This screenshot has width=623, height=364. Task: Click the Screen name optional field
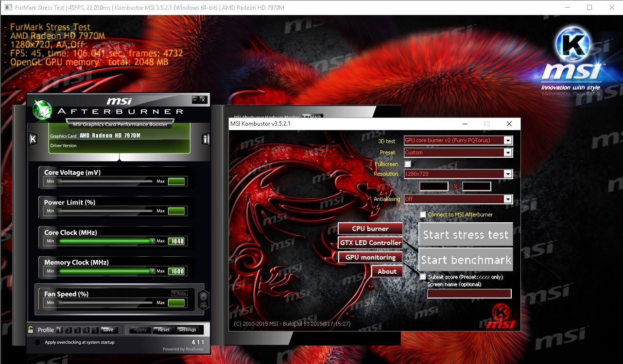tap(469, 294)
